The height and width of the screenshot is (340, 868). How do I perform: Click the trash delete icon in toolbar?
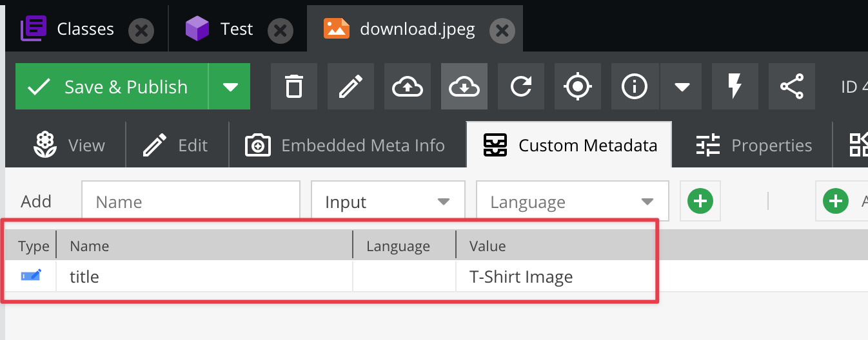294,86
